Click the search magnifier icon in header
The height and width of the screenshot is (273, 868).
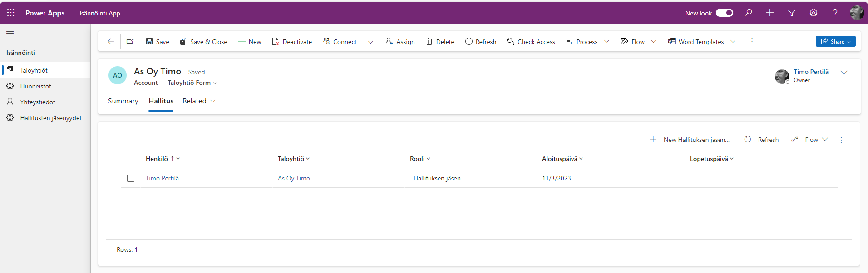point(748,13)
